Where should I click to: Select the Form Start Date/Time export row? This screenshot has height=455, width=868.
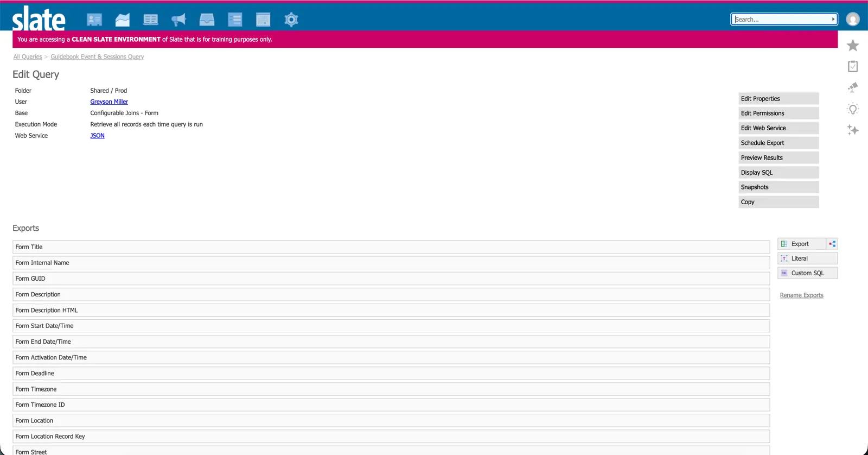point(391,326)
